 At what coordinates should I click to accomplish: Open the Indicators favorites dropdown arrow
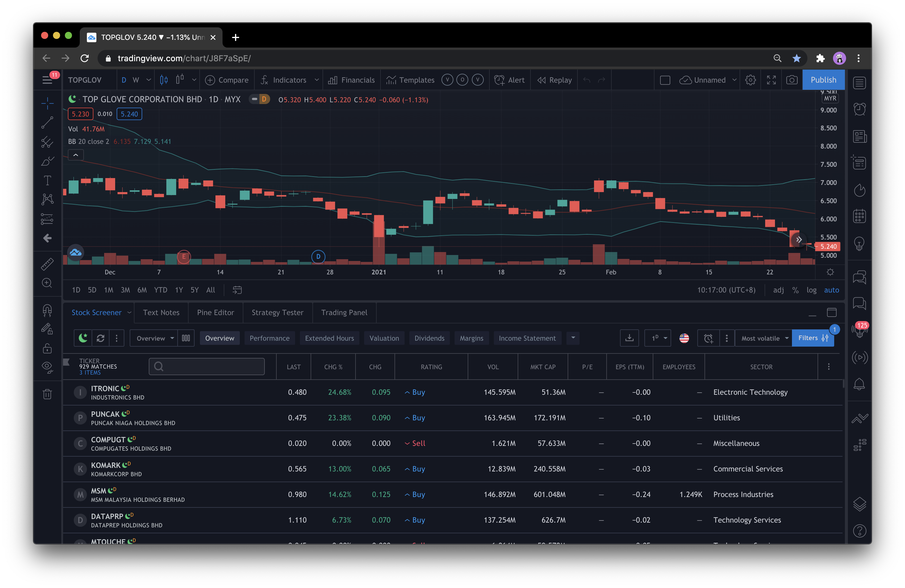(x=317, y=80)
